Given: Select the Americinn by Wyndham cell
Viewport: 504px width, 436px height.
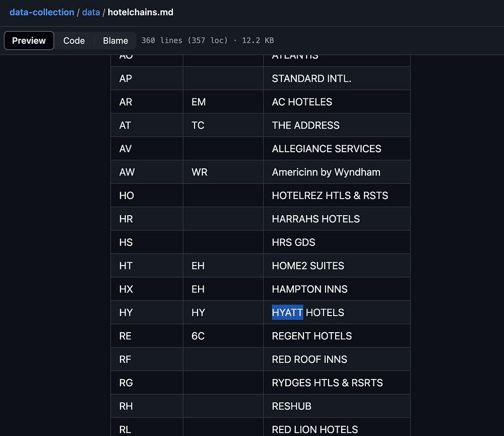Looking at the screenshot, I should coord(337,172).
